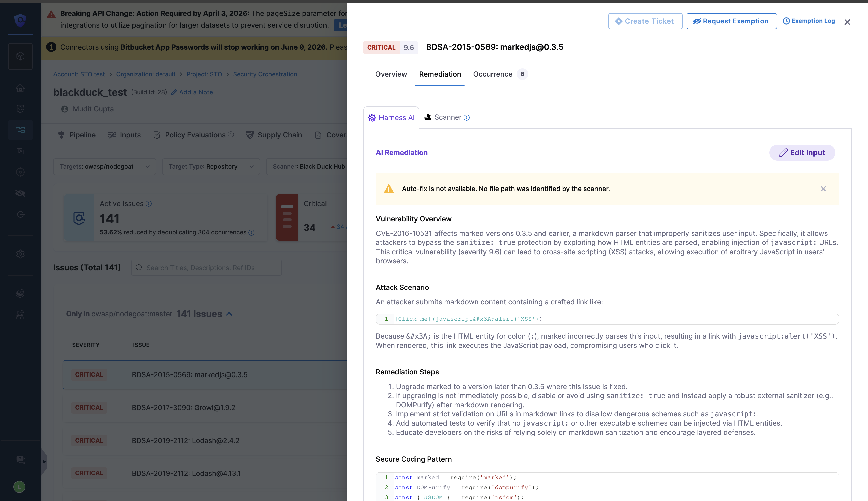Viewport: 868px width, 501px height.
Task: Click the Security Testing shield logo
Action: click(x=20, y=20)
